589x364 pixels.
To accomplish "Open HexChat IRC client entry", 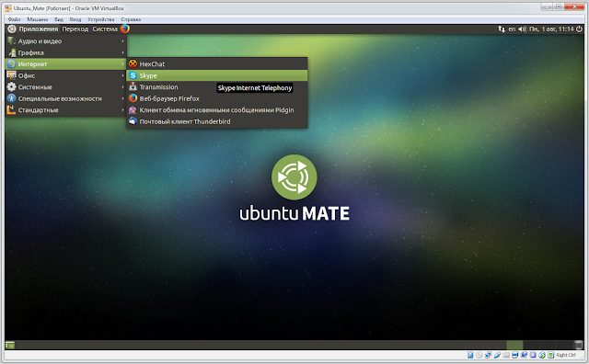I will pyautogui.click(x=217, y=63).
